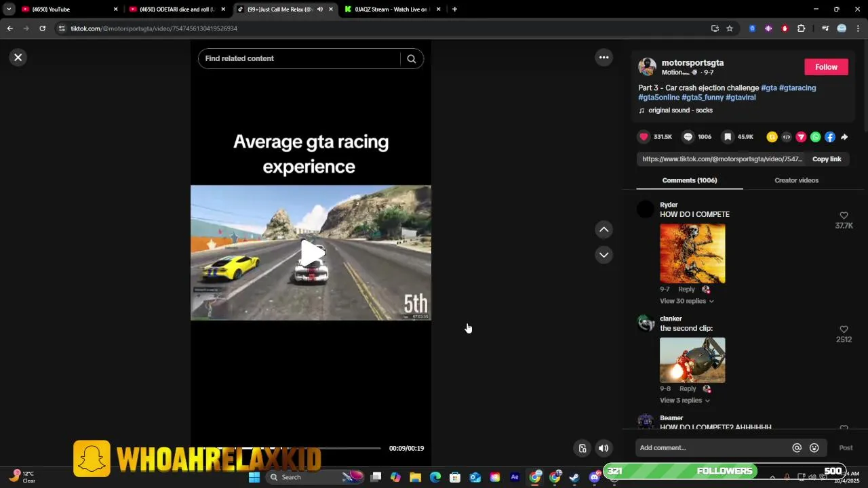This screenshot has width=868, height=488.
Task: Open a new browser tab
Action: click(x=454, y=9)
